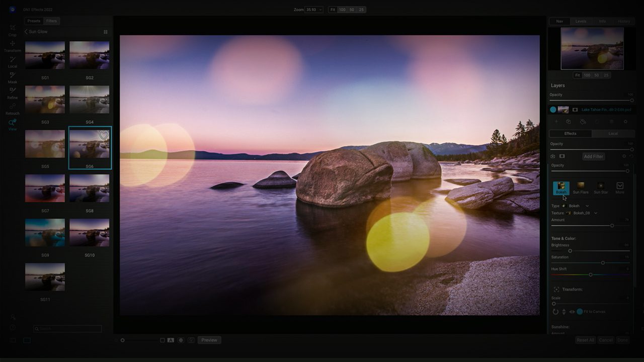
Task: Open More styles
Action: 620,188
